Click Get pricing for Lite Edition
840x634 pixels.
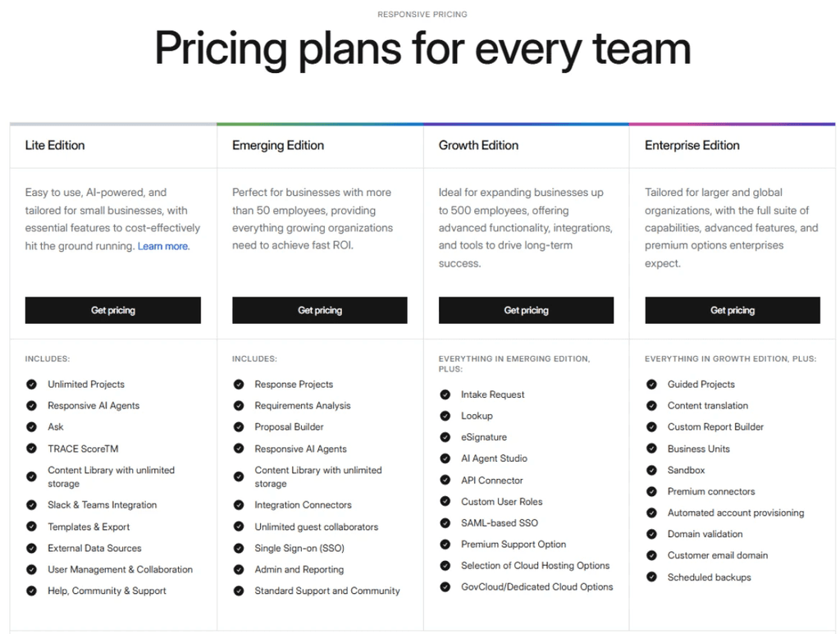tap(112, 310)
